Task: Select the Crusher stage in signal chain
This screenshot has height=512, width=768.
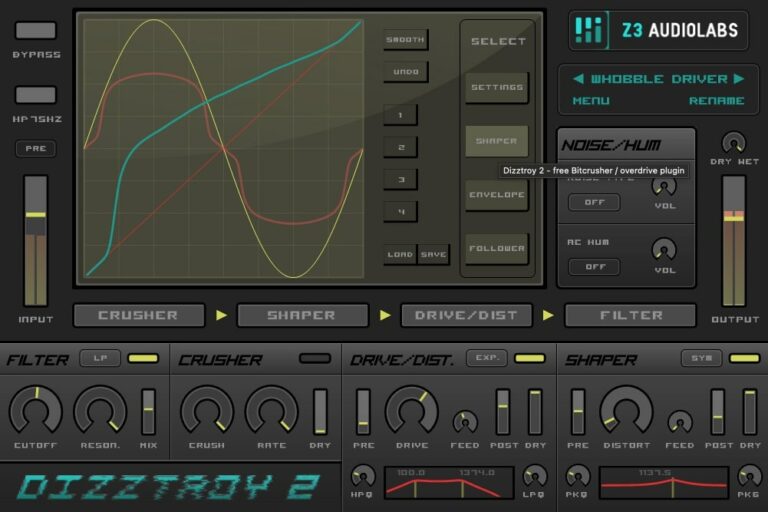Action: [x=139, y=315]
